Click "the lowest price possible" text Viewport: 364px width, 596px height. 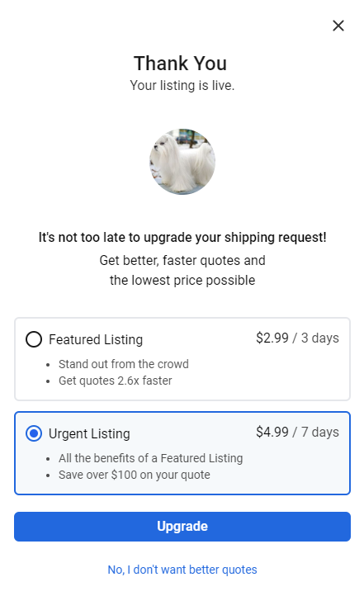pyautogui.click(x=182, y=280)
